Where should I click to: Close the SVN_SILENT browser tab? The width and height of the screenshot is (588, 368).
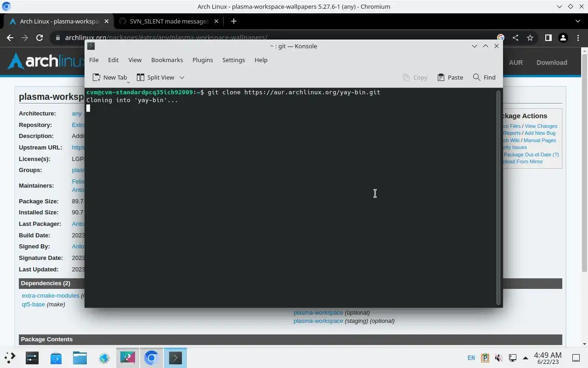click(x=216, y=21)
